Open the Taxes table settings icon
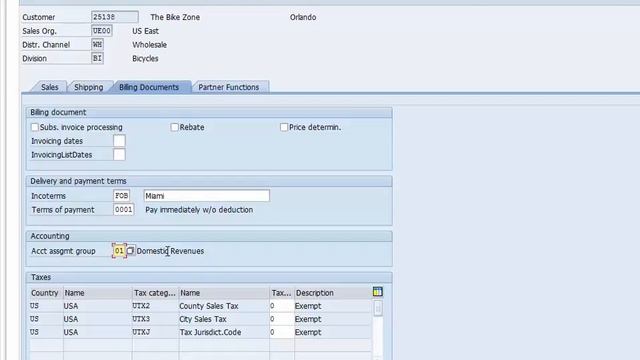The width and height of the screenshot is (640, 360). (378, 291)
